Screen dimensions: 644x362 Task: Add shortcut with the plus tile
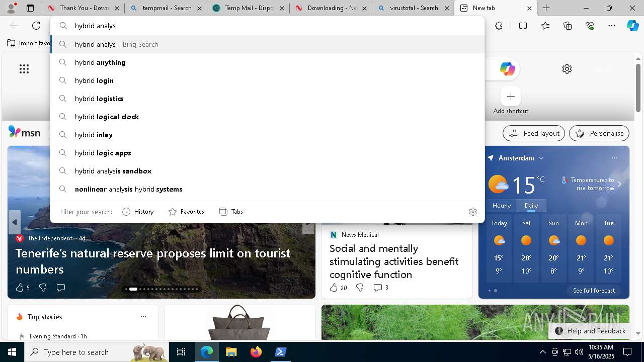click(511, 96)
